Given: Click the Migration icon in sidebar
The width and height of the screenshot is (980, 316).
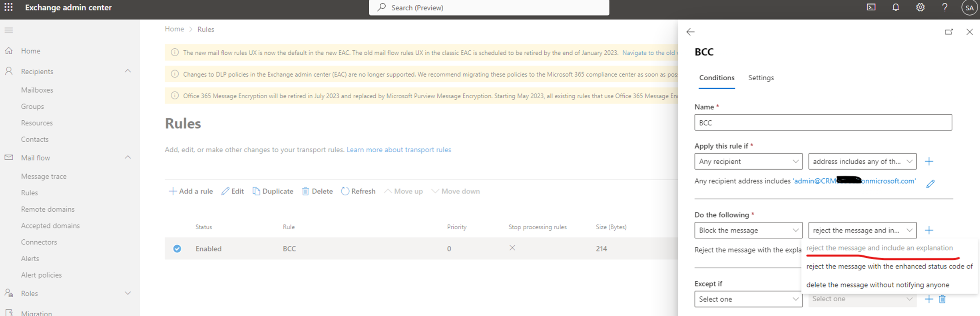Looking at the screenshot, I should point(9,312).
